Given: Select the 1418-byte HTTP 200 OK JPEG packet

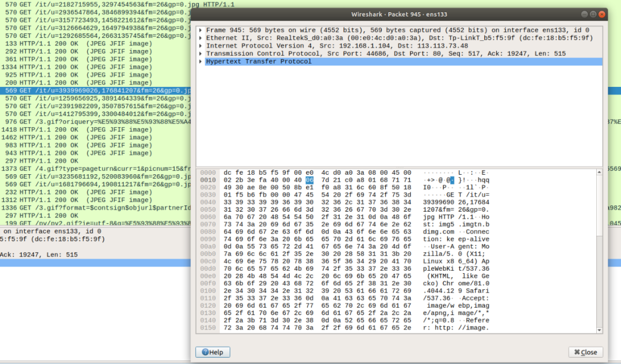Looking at the screenshot, I should 95,129.
